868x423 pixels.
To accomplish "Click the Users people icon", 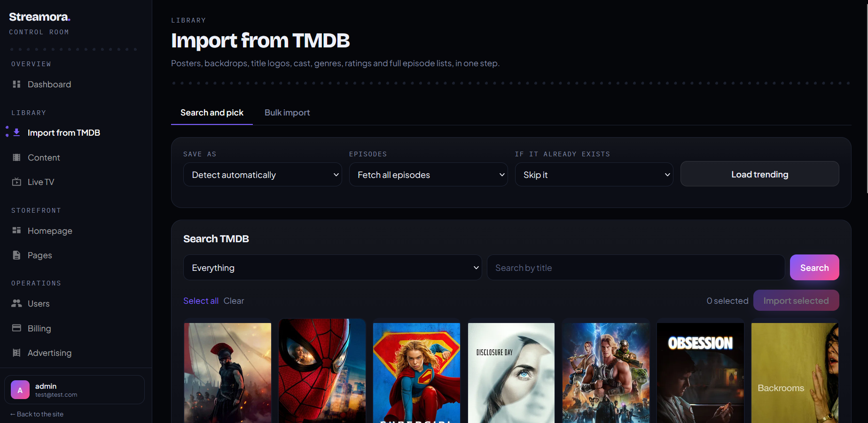I will (x=16, y=303).
